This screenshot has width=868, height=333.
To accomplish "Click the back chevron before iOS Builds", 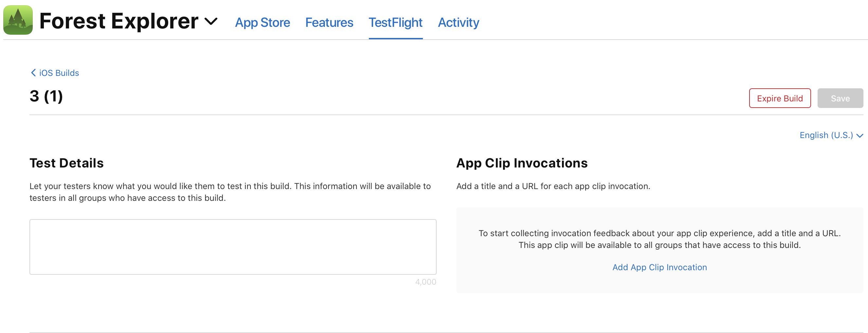I will click(x=33, y=73).
